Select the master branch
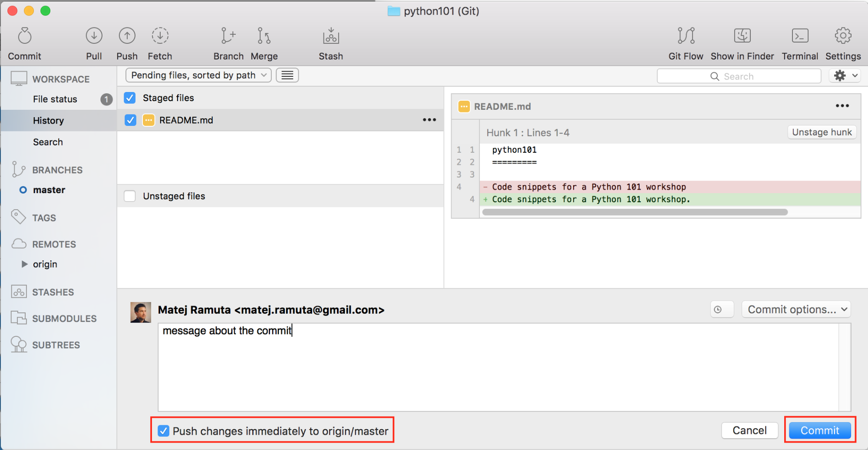868x450 pixels. tap(49, 190)
